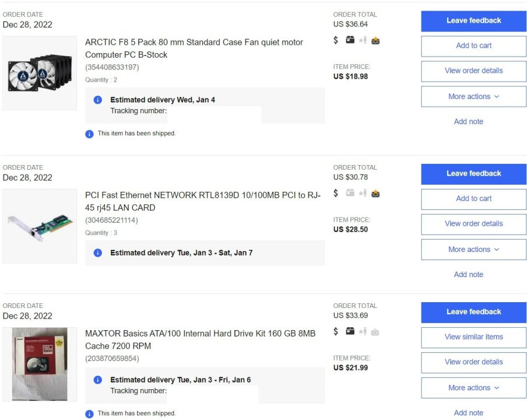This screenshot has height=420, width=527.
Task: Click feedback received envelope icon on ARCTIC order
Action: click(375, 40)
